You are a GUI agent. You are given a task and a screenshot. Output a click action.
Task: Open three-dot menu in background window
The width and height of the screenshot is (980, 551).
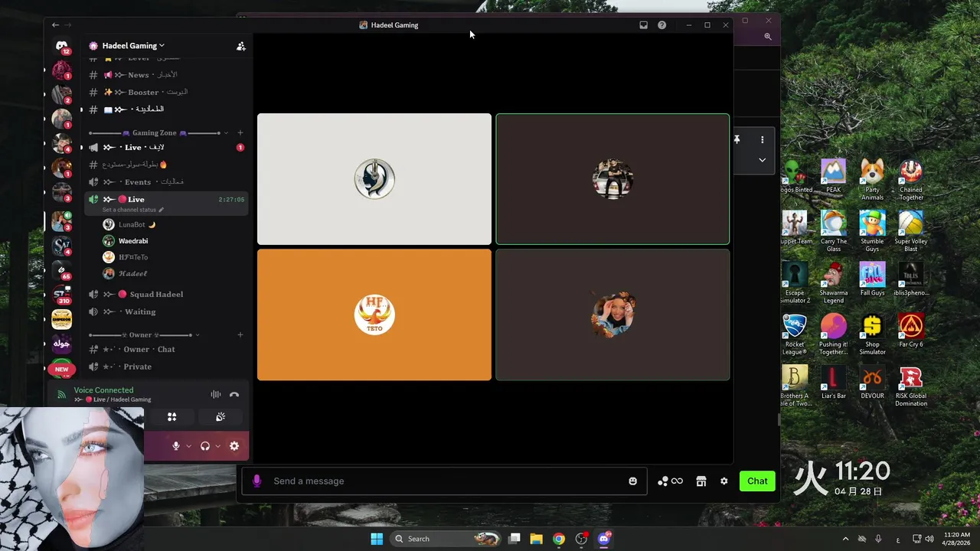pos(762,140)
